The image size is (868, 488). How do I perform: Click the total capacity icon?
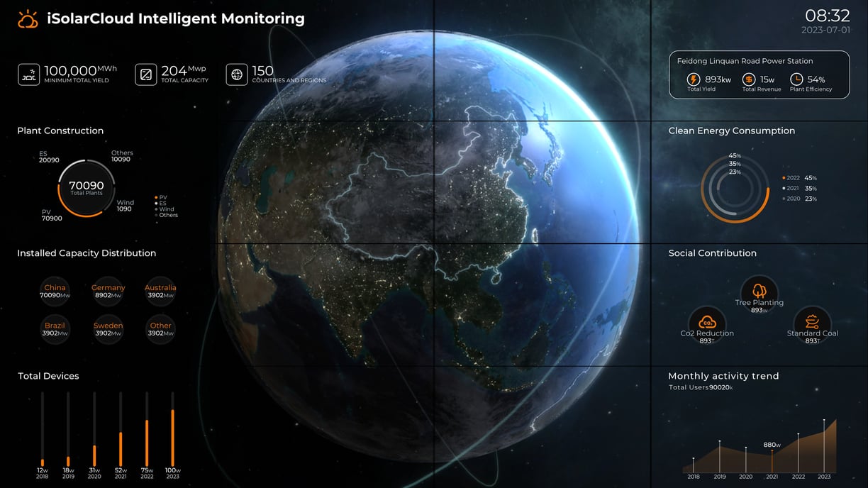[146, 74]
